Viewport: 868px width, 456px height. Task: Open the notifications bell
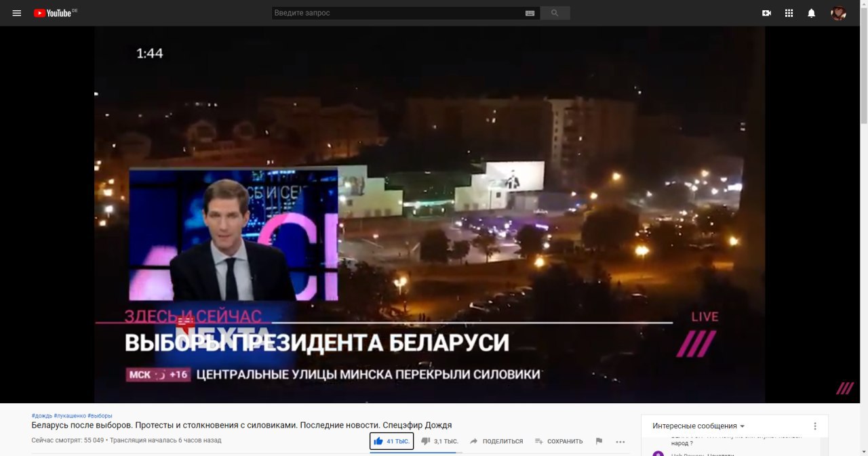[x=811, y=13]
